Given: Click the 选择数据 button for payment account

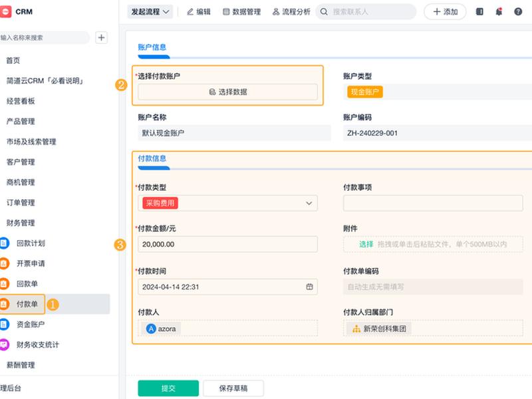Looking at the screenshot, I should [x=227, y=92].
